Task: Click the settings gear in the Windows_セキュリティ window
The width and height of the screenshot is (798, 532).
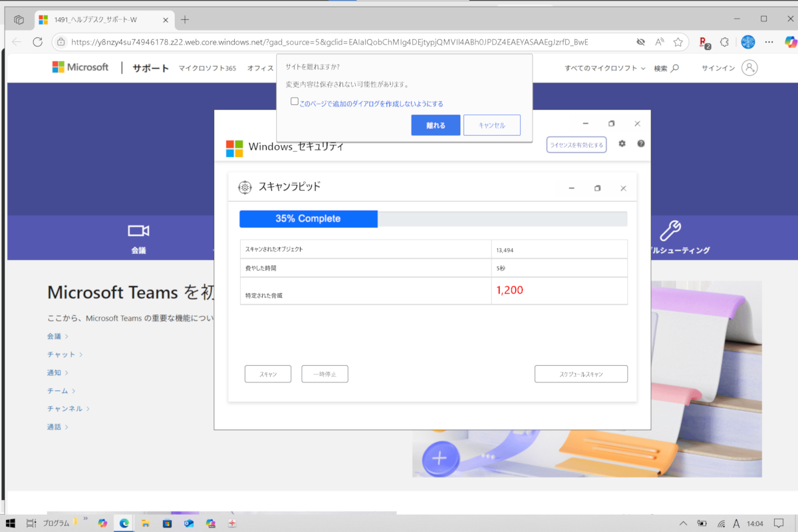Action: [x=622, y=144]
